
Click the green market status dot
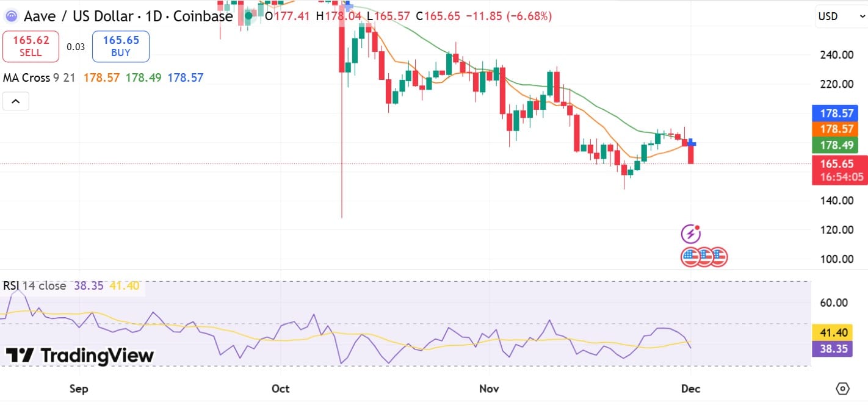point(248,16)
